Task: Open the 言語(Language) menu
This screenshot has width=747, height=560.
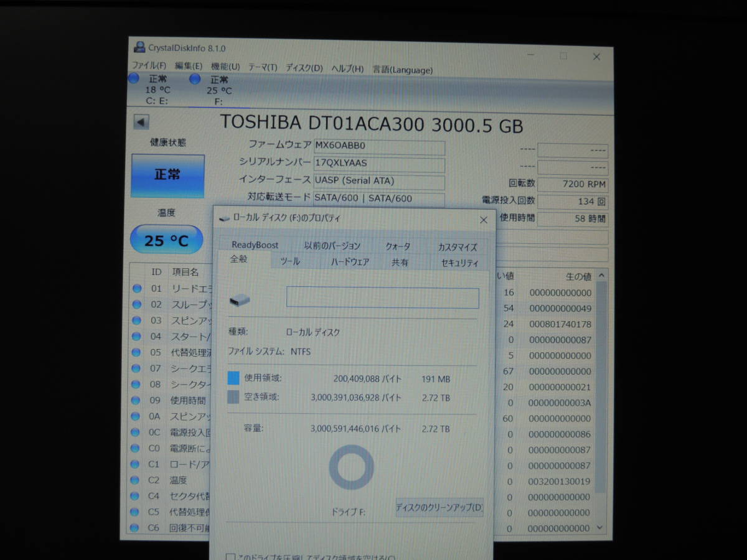Action: coord(403,70)
